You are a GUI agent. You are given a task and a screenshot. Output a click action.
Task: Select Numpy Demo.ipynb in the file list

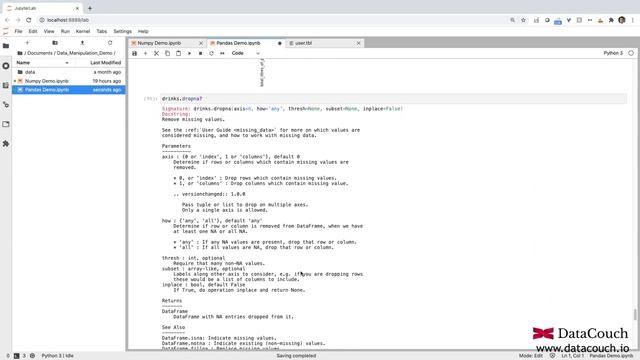[x=69, y=81]
